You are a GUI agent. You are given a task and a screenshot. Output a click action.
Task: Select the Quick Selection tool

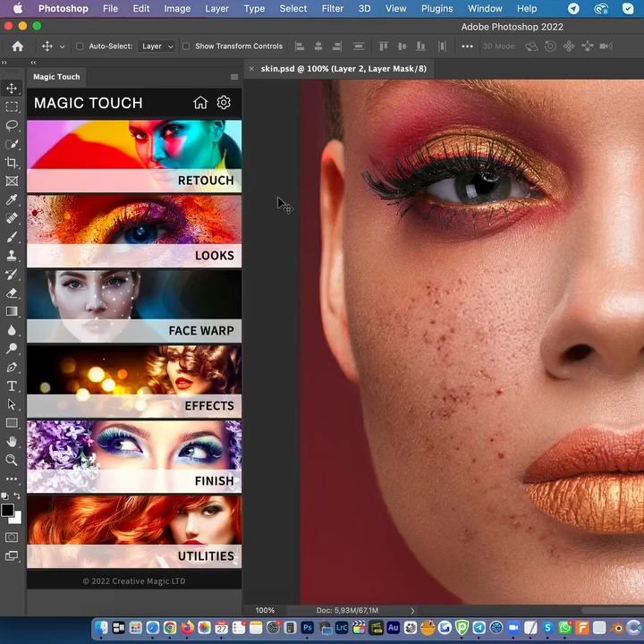(12, 144)
